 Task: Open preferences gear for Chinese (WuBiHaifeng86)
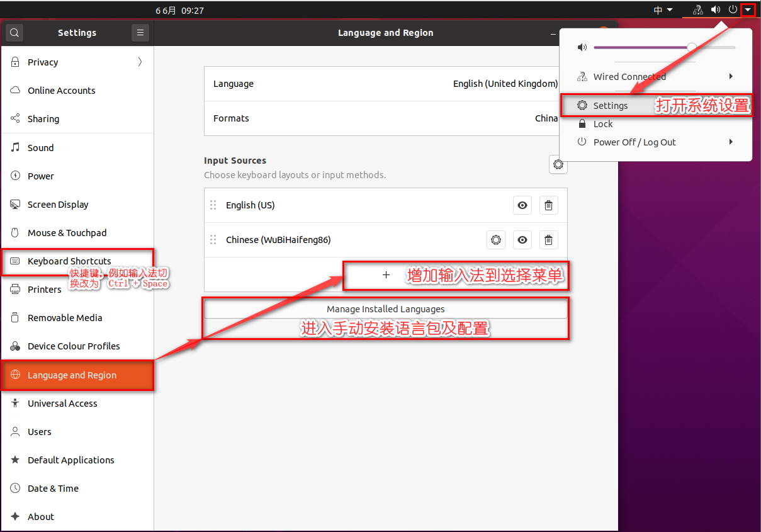[496, 240]
